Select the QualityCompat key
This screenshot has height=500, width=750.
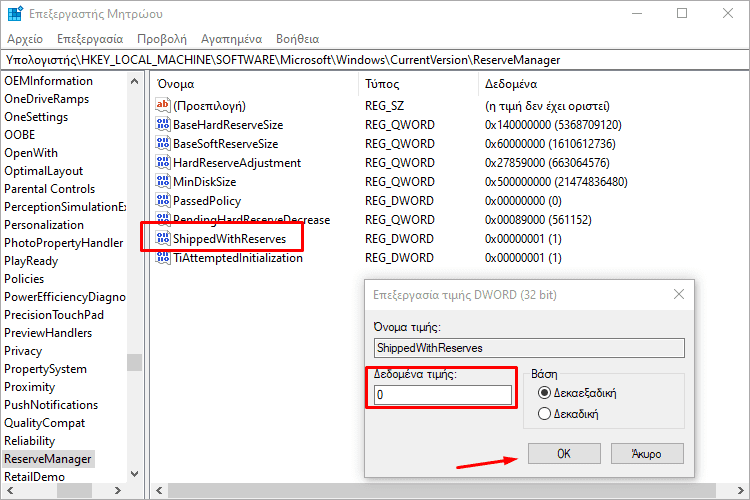44,423
